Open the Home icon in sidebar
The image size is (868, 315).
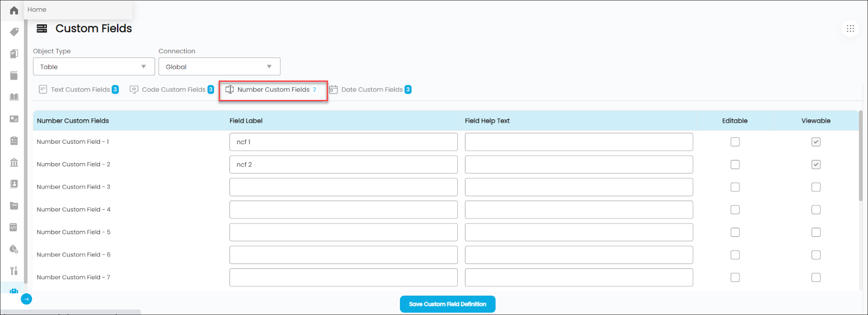(14, 10)
